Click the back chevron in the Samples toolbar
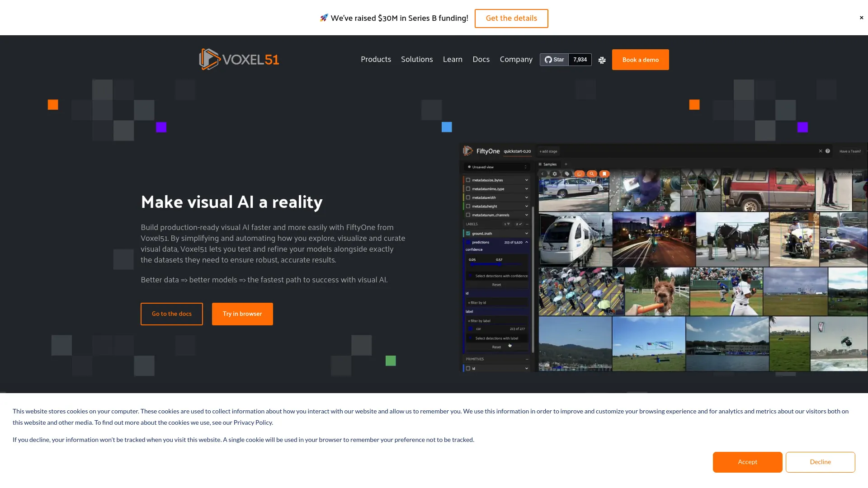Image resolution: width=868 pixels, height=488 pixels. click(x=543, y=174)
